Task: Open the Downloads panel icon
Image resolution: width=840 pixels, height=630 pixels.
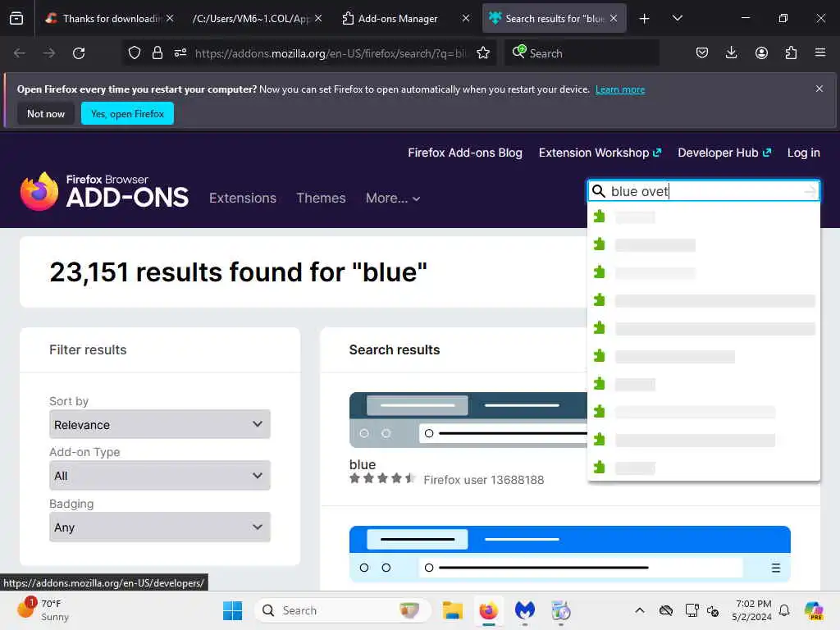Action: click(731, 53)
